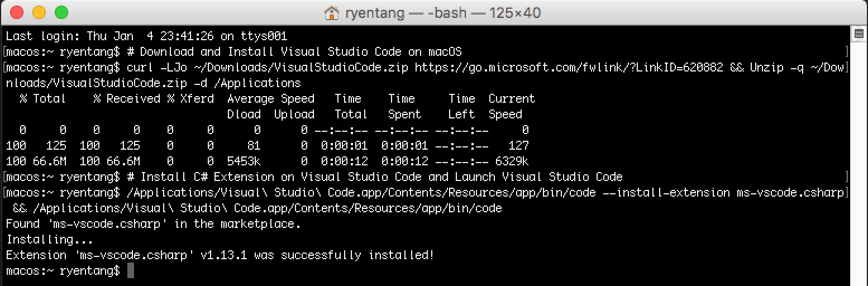This screenshot has height=286, width=868.
Task: Click the terminal cursor at the last prompt
Action: pos(131,271)
